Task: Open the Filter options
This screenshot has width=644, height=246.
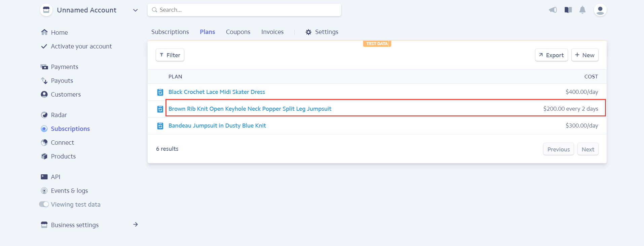Action: tap(170, 55)
